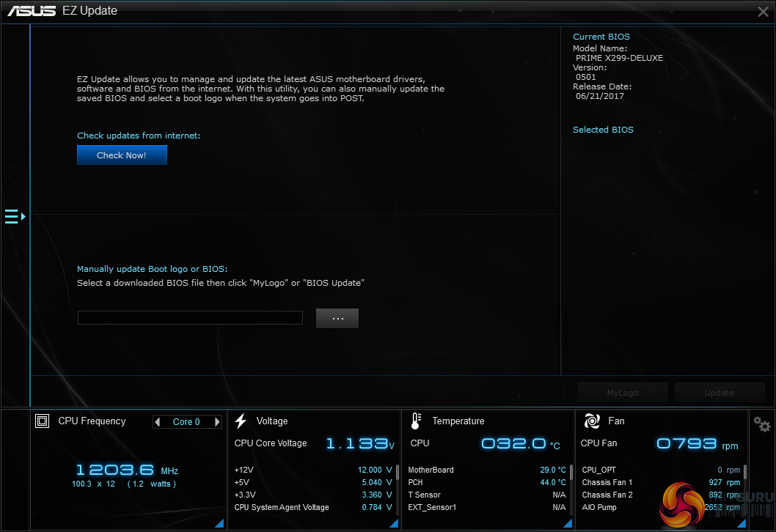776x532 pixels.
Task: Click the 100.3 x 12 multiplier text
Action: (94, 484)
